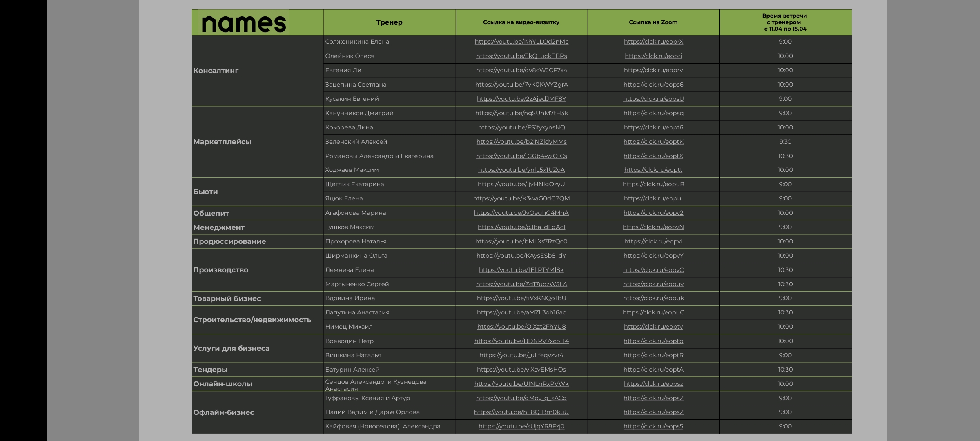Open video link youtu.be/ngSUhM7tH3k
Viewport: 980px width, 441px height.
click(521, 113)
